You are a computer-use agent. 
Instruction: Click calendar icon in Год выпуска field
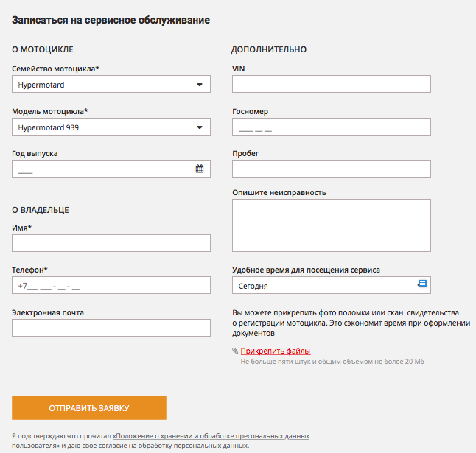(x=200, y=169)
